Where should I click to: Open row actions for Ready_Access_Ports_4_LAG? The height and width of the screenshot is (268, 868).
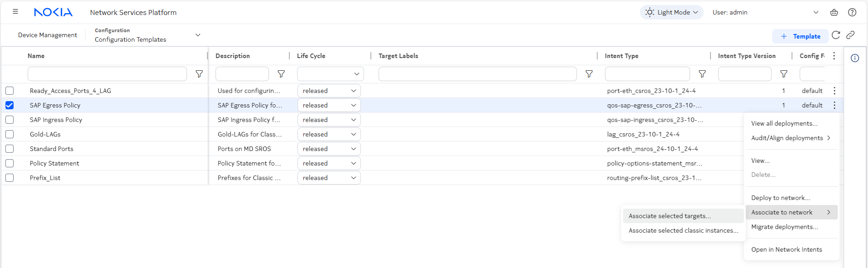point(834,91)
